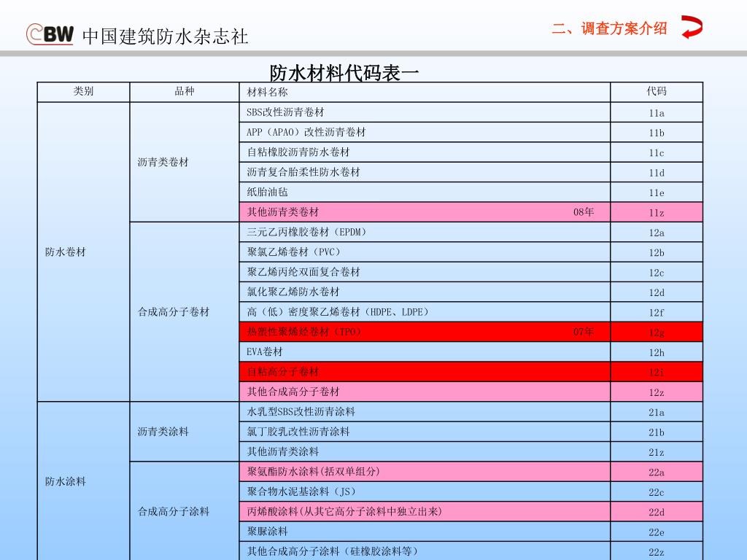Image resolution: width=747 pixels, height=560 pixels.
Task: Click the '07年' year label
Action: (584, 332)
